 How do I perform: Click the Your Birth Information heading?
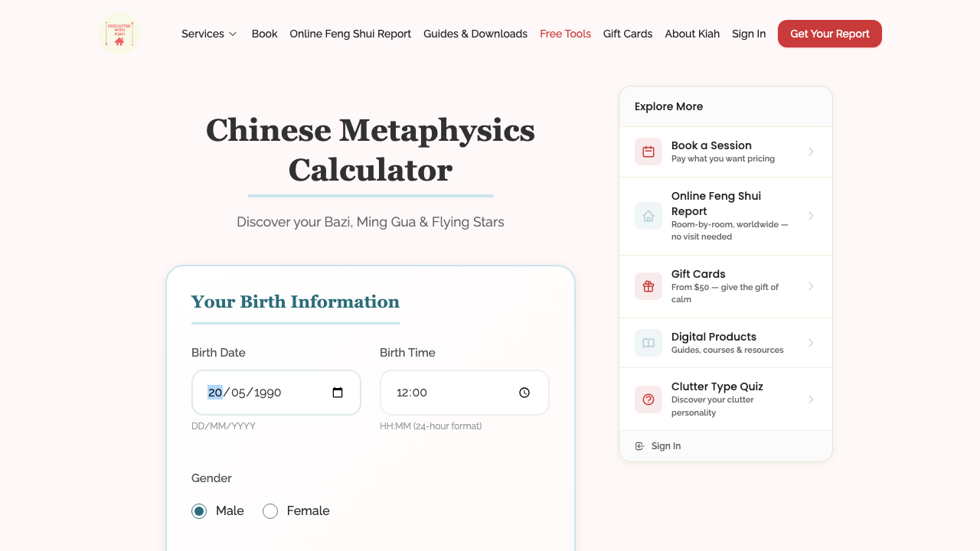296,302
